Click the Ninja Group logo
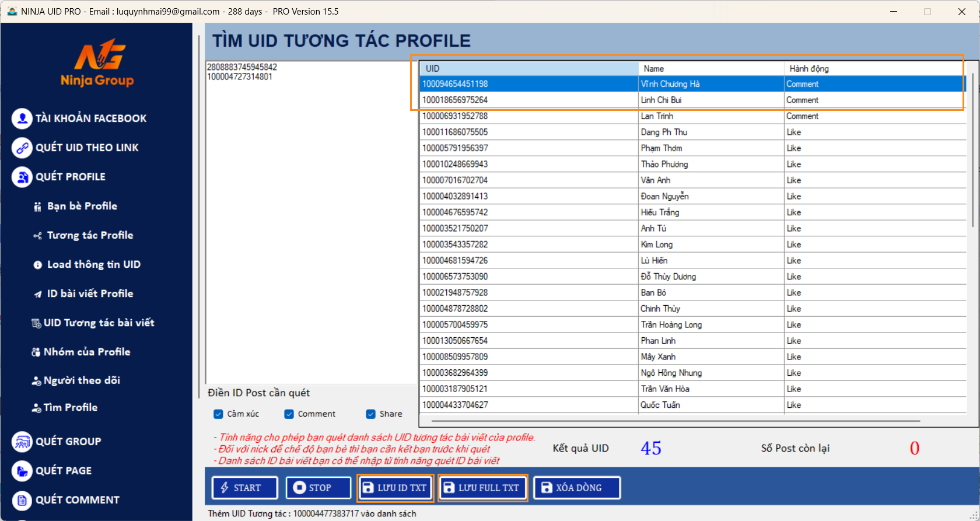The width and height of the screenshot is (980, 521). 97,63
